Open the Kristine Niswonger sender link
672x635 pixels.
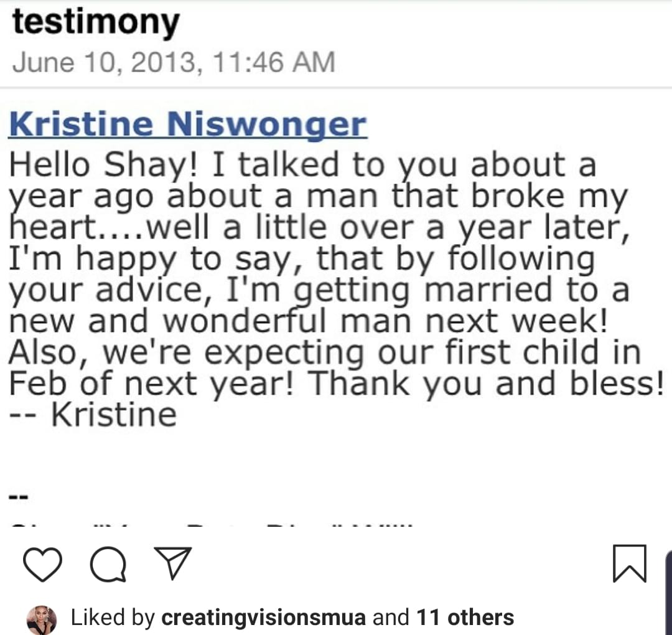click(188, 125)
